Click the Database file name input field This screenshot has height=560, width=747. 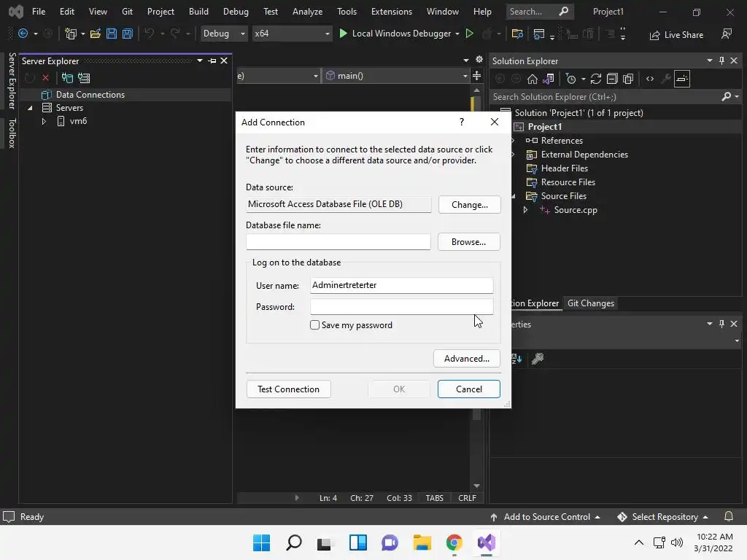click(x=338, y=242)
